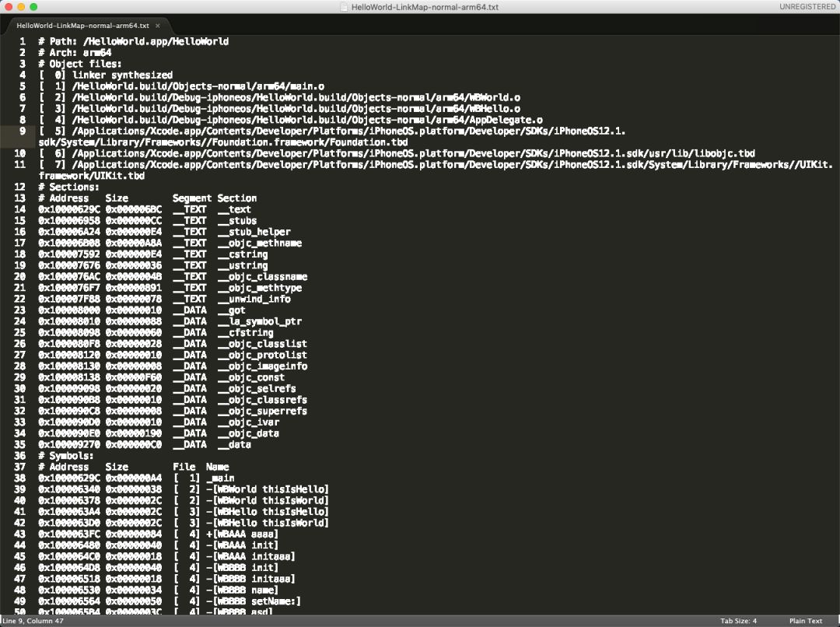Click line number 36 in the gutter
This screenshot has height=627, width=840.
tap(19, 456)
